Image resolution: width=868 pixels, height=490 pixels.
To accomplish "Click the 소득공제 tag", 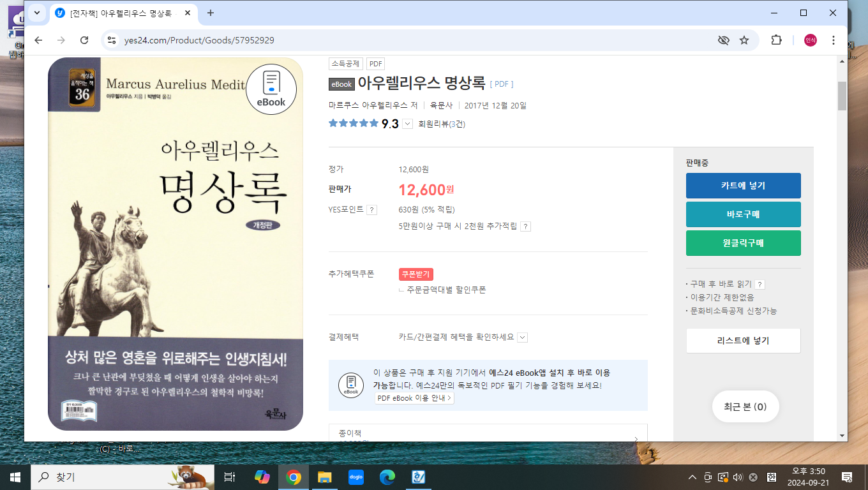I will pos(346,64).
